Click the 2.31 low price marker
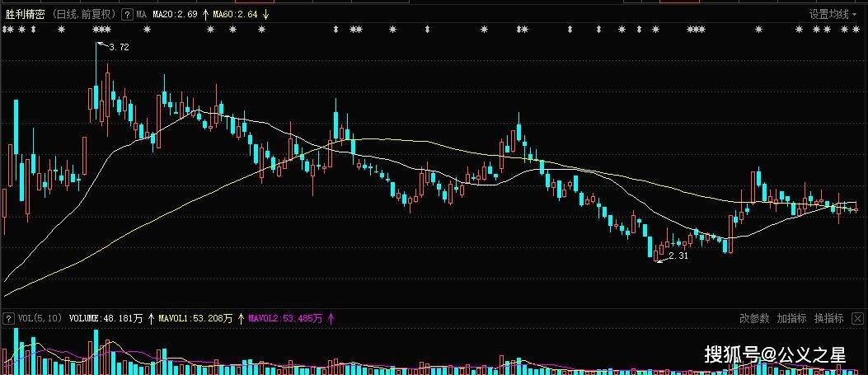 [677, 256]
